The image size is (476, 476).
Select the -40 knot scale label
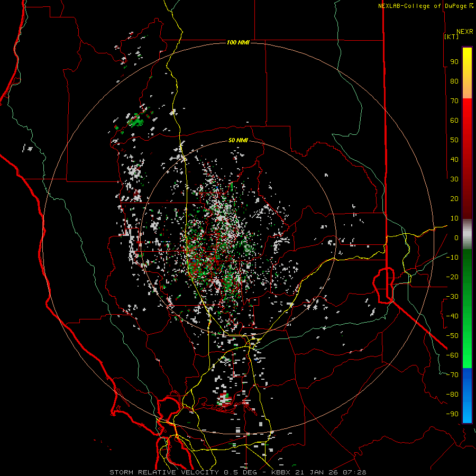click(452, 316)
